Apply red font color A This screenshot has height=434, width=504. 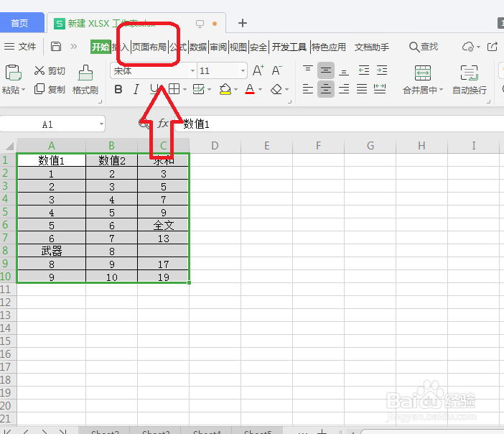click(250, 89)
